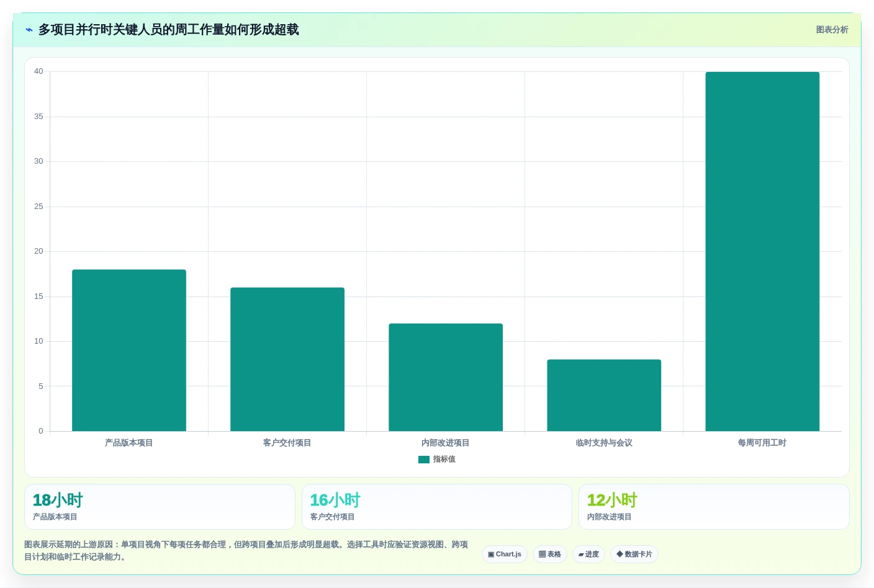Toggle the 指标值 legend color swatch
874x588 pixels.
(x=424, y=460)
